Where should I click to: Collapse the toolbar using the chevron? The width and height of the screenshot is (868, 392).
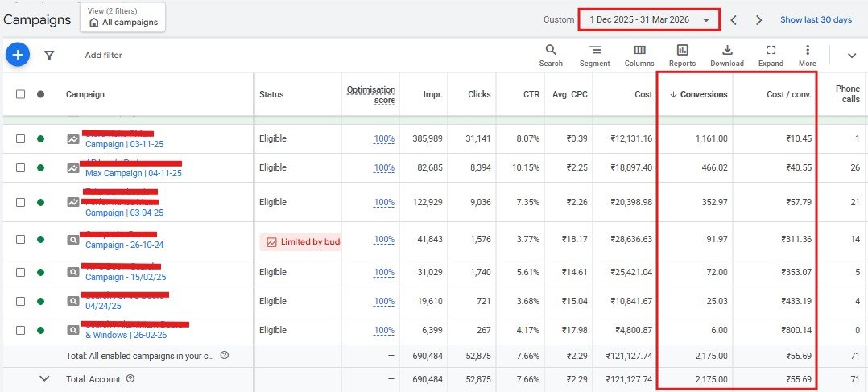click(x=851, y=56)
